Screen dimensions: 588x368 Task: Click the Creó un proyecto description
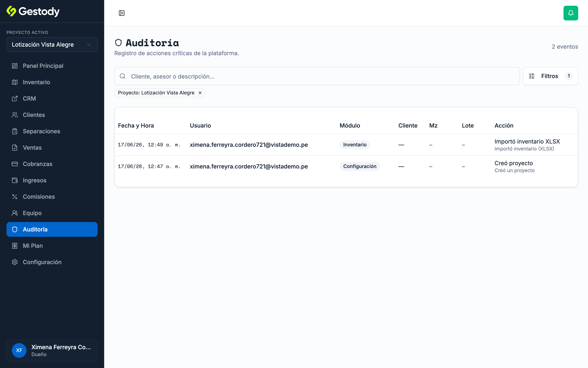[x=514, y=170]
